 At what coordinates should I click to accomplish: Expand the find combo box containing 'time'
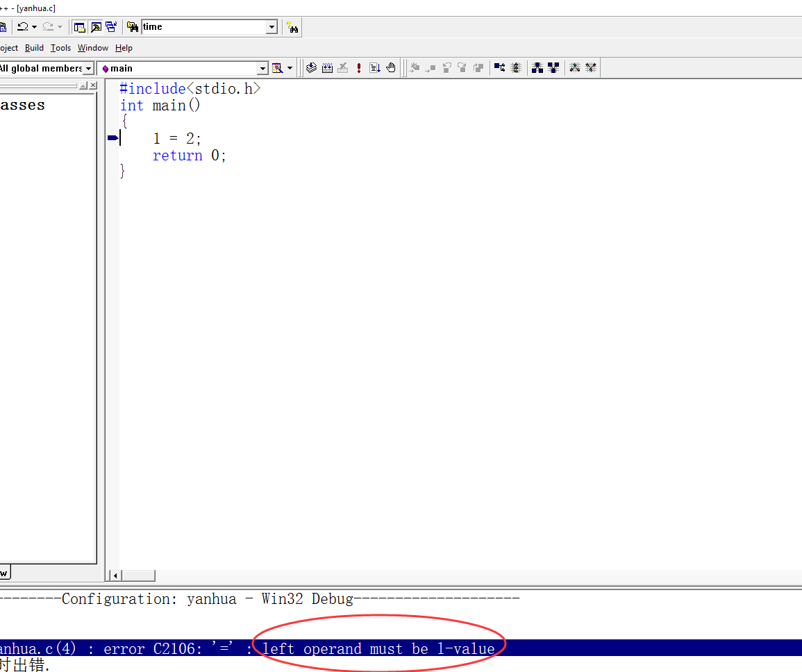[271, 27]
